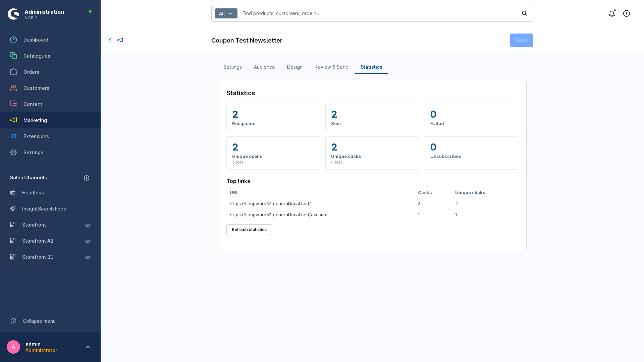644x362 pixels.
Task: Click the Content layout icon
Action: pyautogui.click(x=13, y=104)
